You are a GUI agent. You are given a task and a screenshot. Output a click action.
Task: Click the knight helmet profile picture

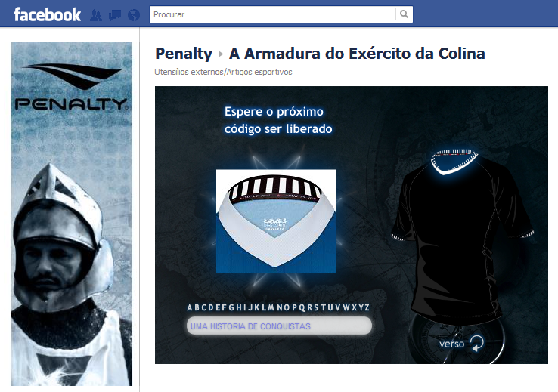(72, 214)
